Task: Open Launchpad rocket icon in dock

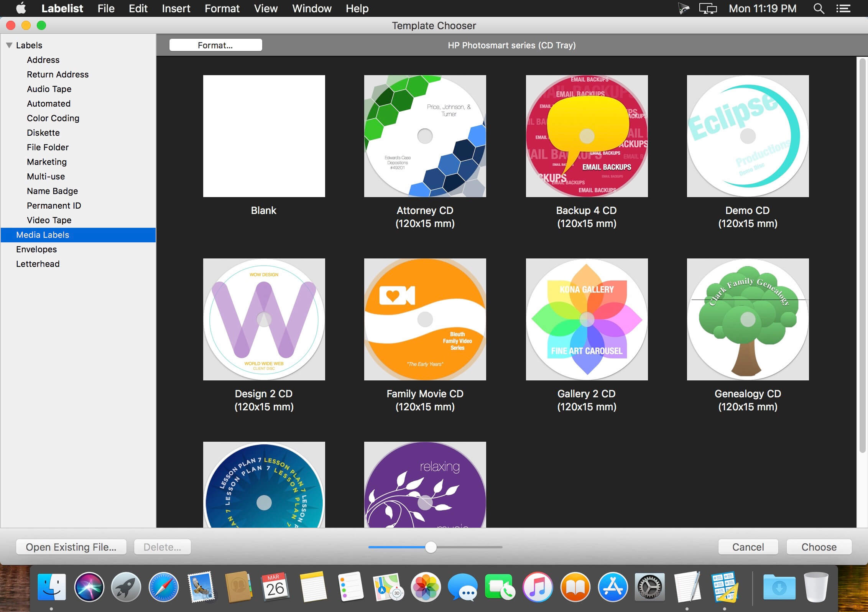Action: (126, 587)
